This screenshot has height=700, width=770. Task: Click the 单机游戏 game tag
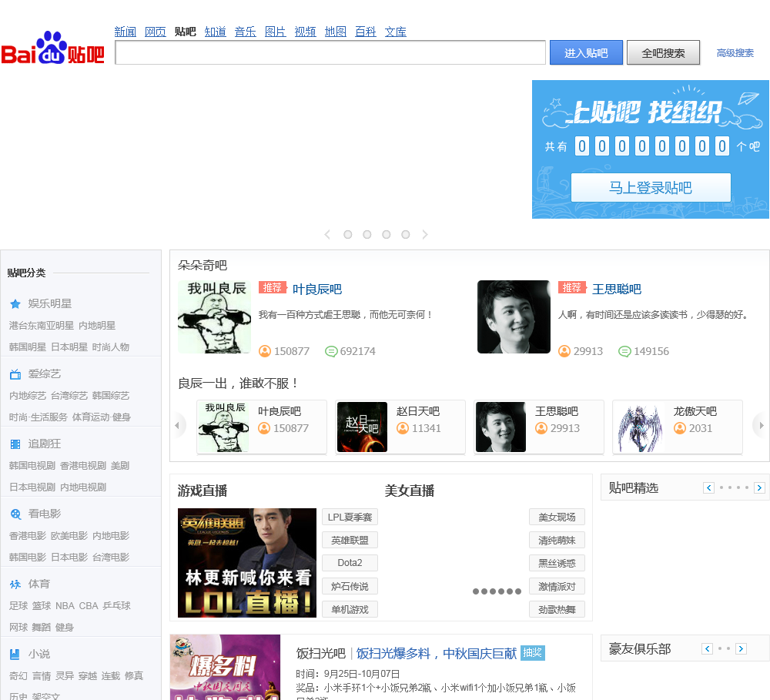[350, 609]
